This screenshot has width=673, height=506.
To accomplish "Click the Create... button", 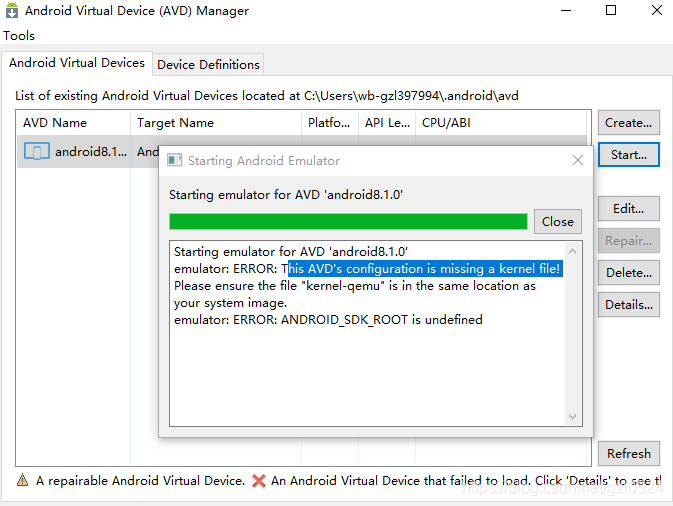I will click(628, 123).
